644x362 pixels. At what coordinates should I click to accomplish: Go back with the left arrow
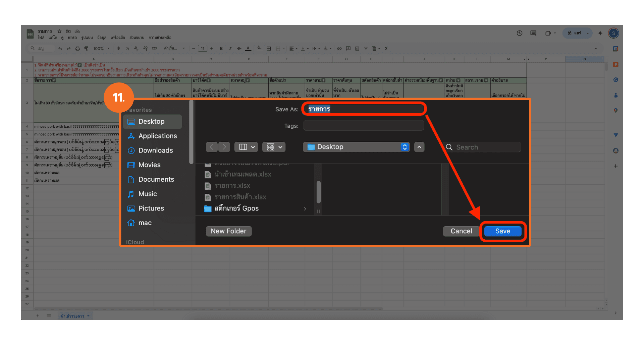211,147
